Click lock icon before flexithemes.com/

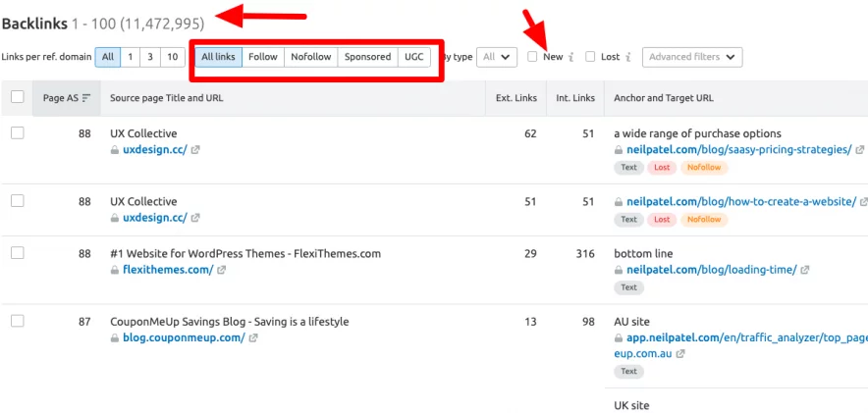point(115,270)
